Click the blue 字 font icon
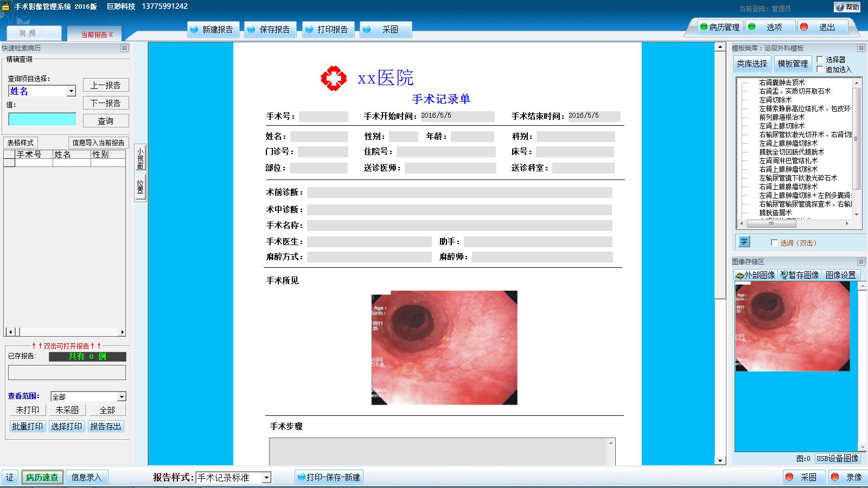Image resolution: width=868 pixels, height=488 pixels. coord(744,242)
